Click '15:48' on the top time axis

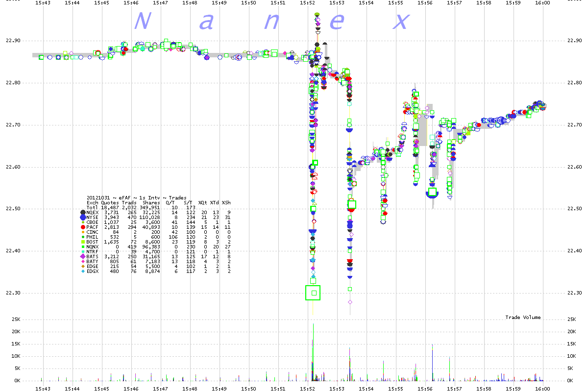[190, 3]
